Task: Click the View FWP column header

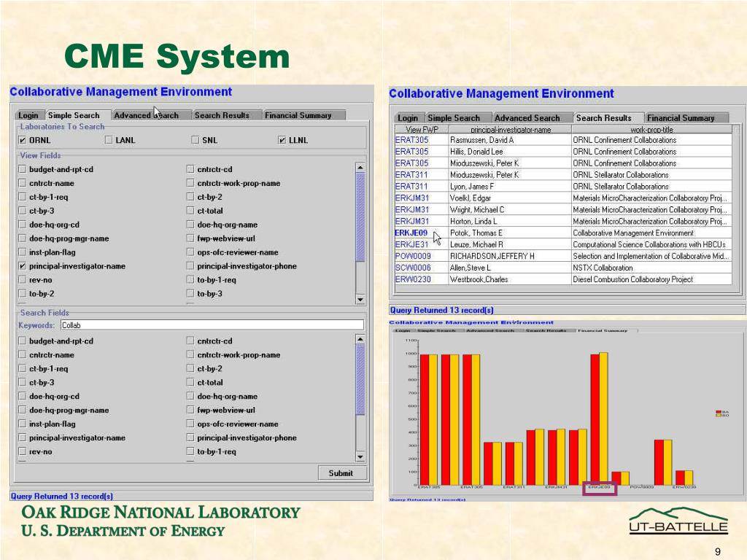Action: point(422,129)
